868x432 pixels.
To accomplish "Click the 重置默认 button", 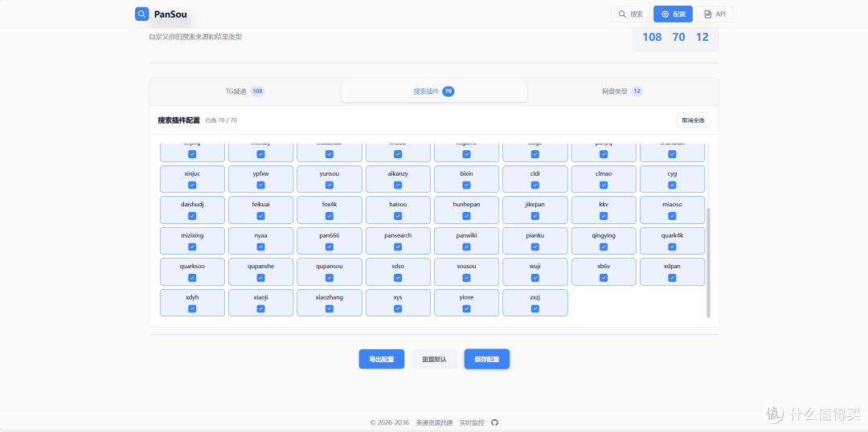I will (x=434, y=359).
